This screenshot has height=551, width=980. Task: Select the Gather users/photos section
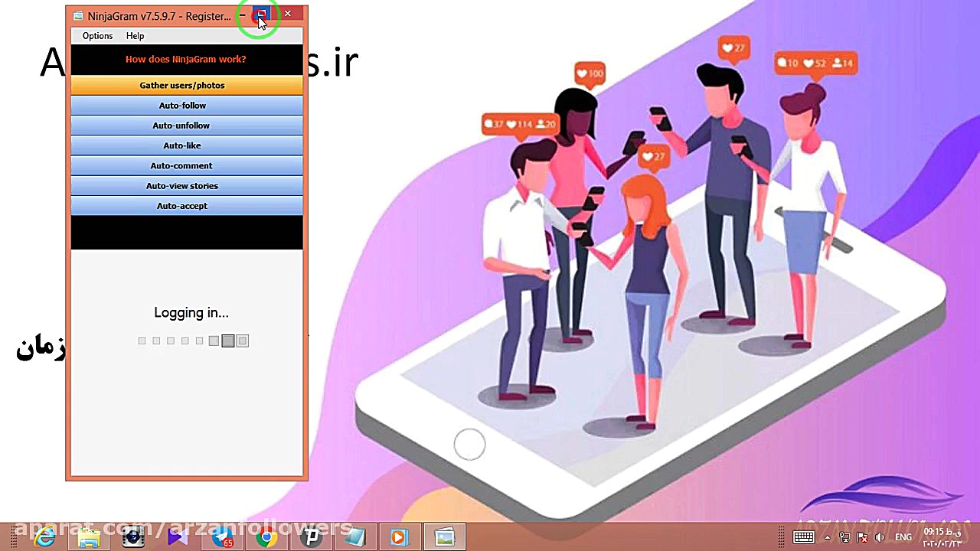point(187,85)
